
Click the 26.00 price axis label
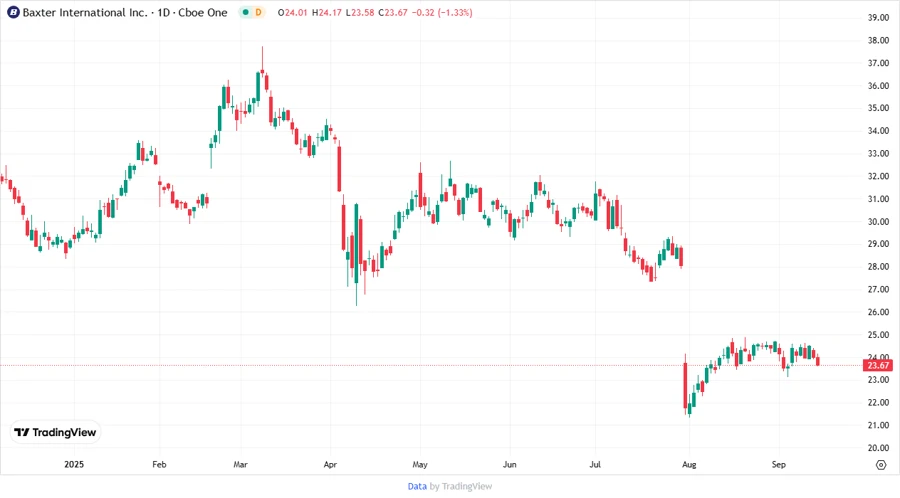tap(878, 312)
